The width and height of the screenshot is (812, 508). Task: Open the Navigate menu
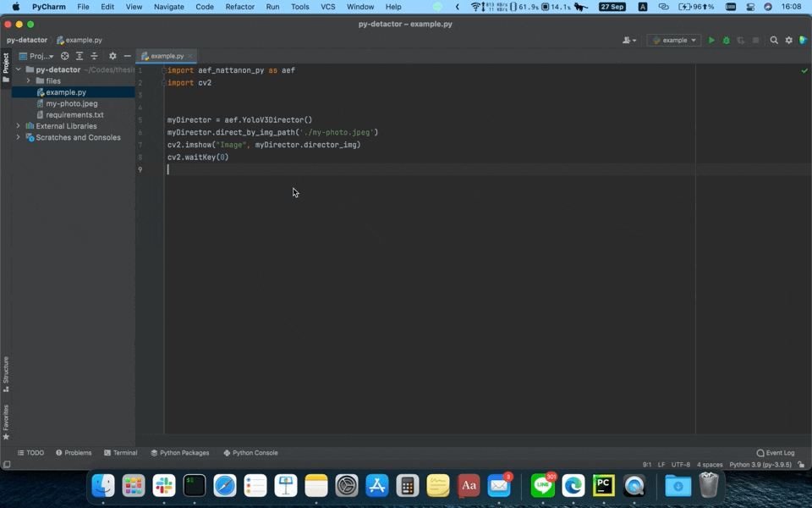(169, 7)
